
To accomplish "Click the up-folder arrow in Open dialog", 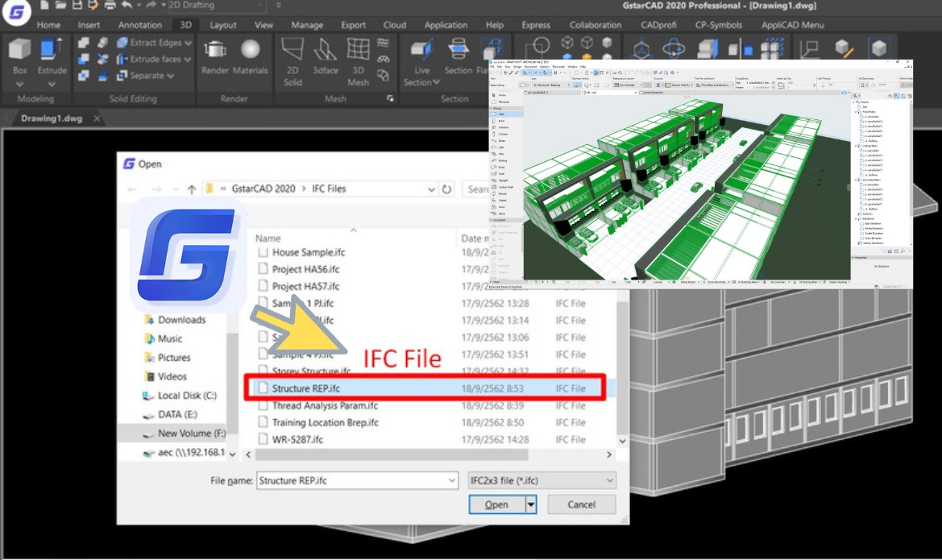I will click(192, 189).
